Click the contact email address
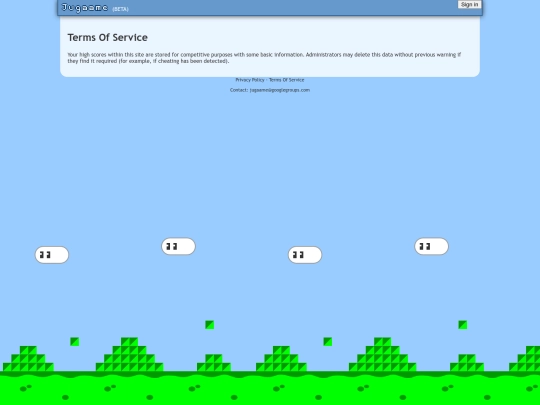Screen dimensions: 540x405 tap(280, 90)
